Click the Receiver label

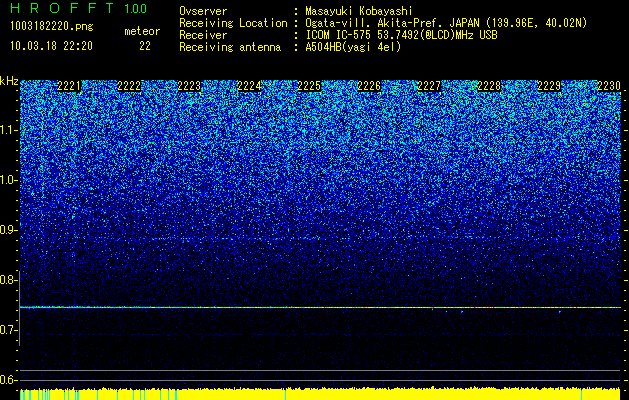point(203,35)
